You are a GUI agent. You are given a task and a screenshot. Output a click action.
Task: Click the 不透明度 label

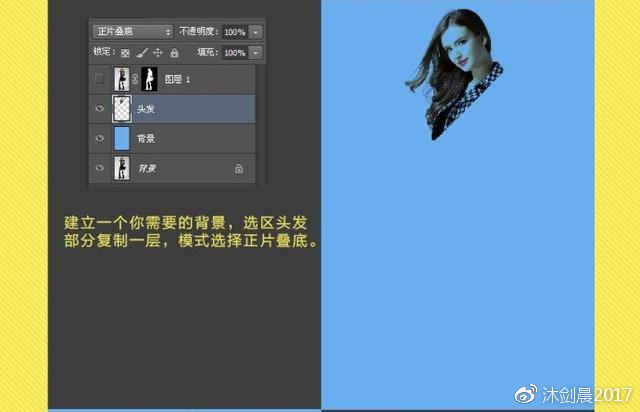point(199,31)
